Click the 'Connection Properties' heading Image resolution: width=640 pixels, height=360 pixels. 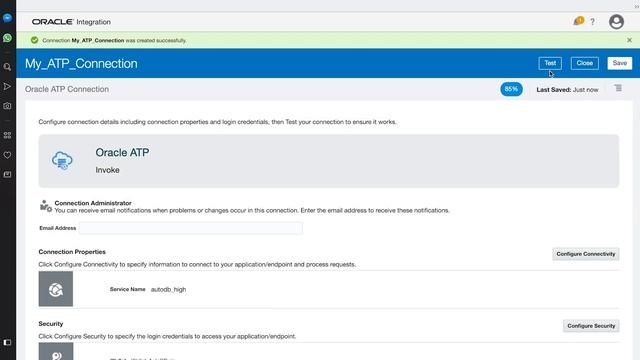coord(72,252)
